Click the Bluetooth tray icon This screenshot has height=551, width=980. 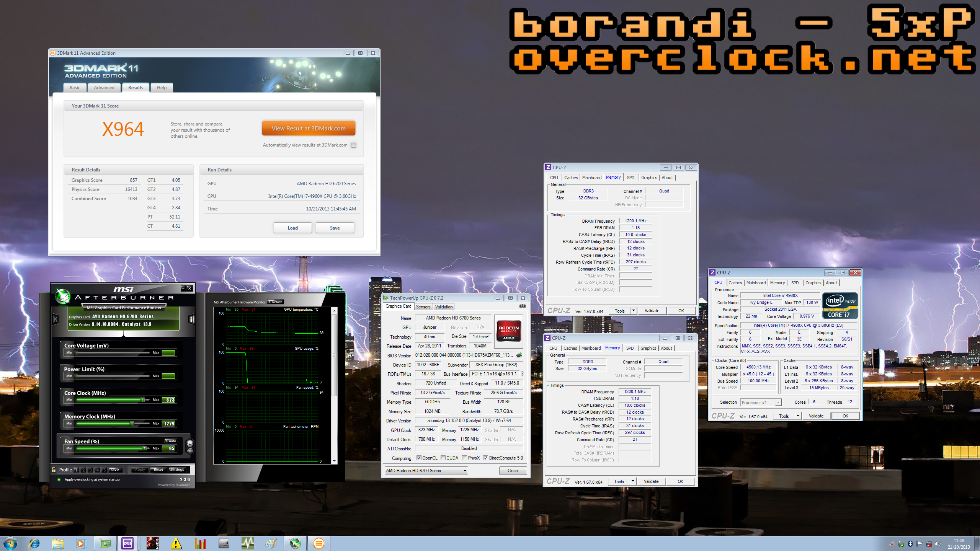pyautogui.click(x=910, y=544)
